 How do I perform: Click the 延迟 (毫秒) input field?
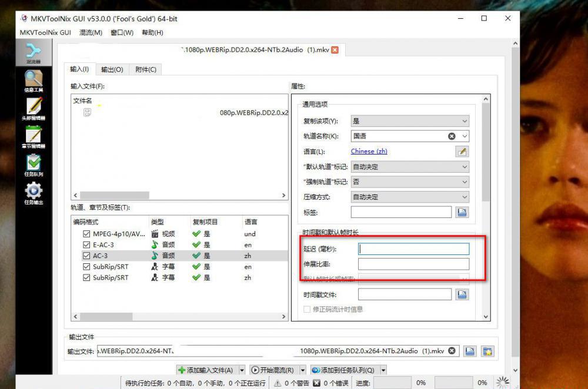click(413, 249)
